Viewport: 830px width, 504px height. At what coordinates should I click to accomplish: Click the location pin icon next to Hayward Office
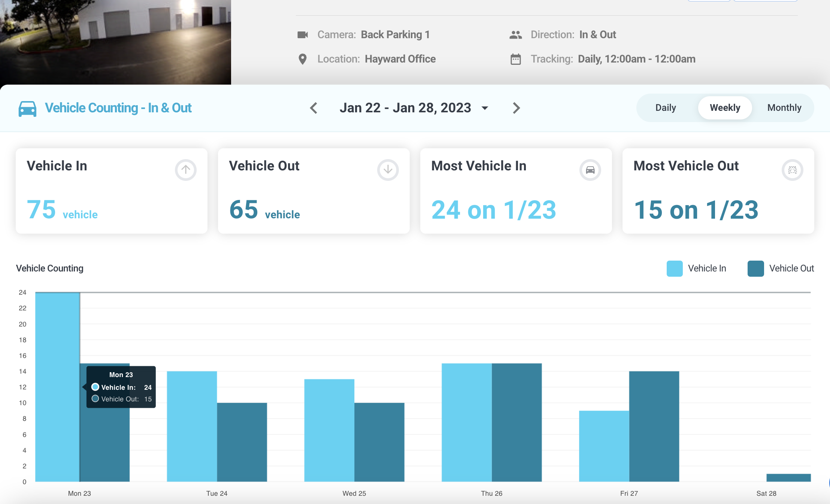pos(303,59)
